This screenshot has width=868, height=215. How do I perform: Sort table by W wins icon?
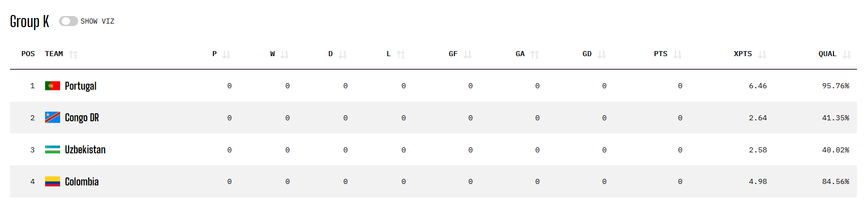pyautogui.click(x=284, y=54)
